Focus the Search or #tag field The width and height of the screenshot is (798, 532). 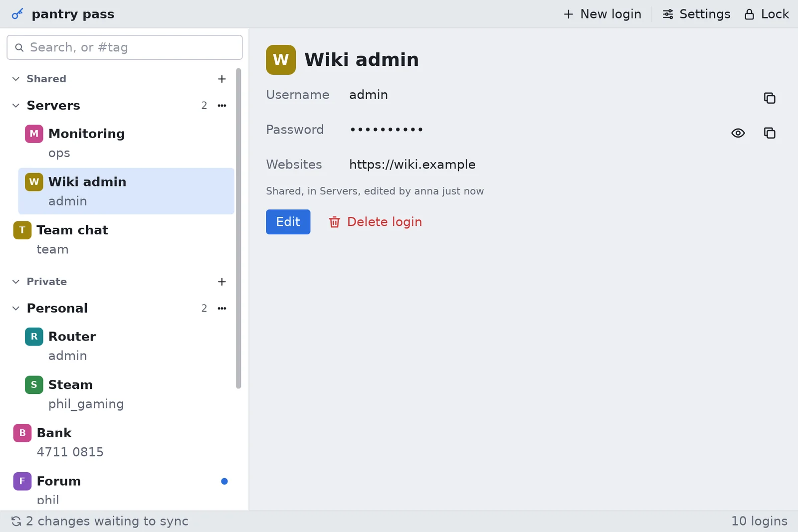[125, 47]
